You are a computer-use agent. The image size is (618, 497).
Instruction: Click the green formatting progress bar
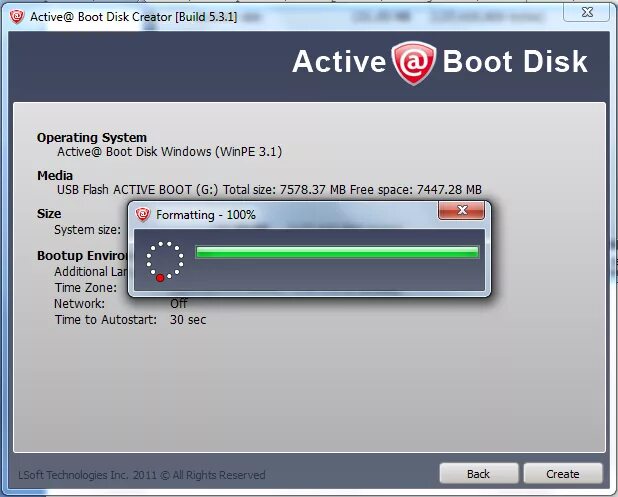click(x=337, y=252)
